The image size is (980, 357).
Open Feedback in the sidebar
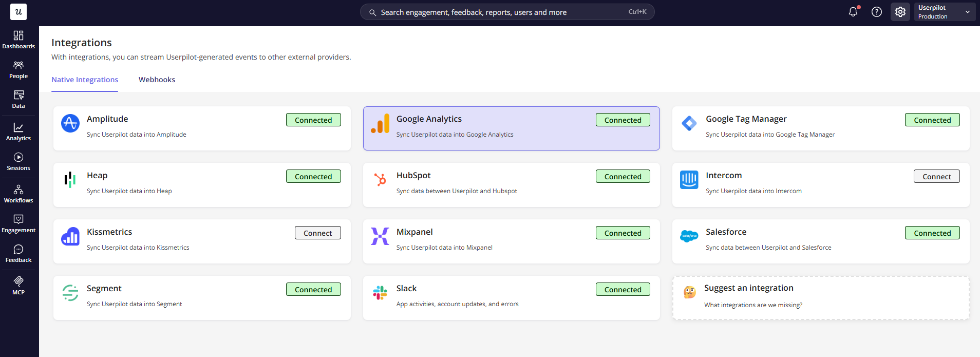pos(18,253)
